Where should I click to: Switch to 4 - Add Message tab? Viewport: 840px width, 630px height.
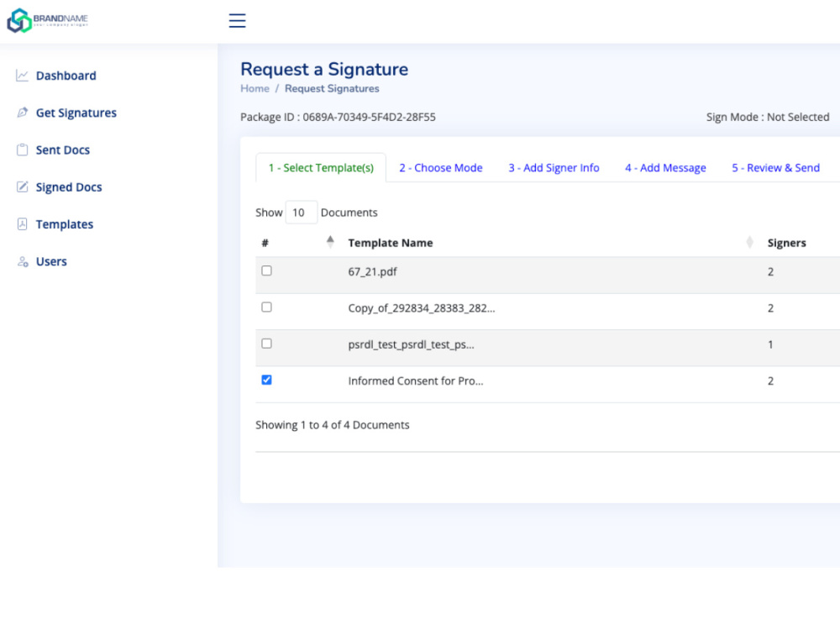665,168
